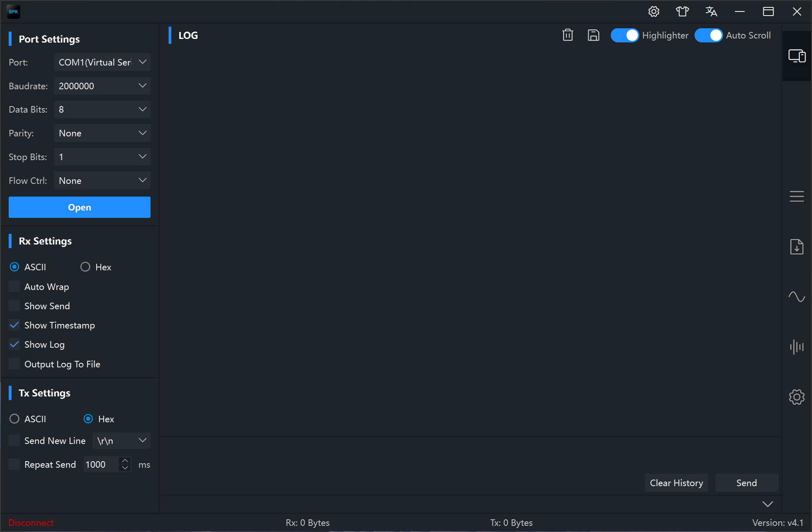
Task: Open the sine waveform sidebar icon
Action: point(797,297)
